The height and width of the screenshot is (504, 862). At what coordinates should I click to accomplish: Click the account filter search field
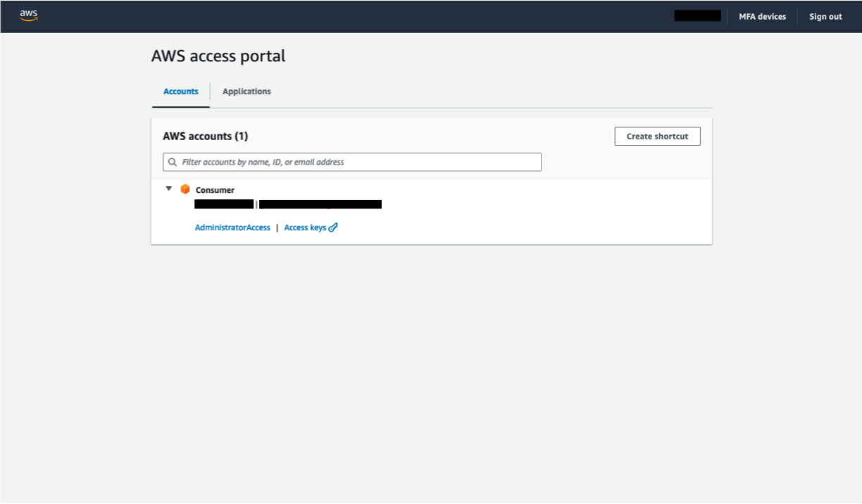coord(352,162)
